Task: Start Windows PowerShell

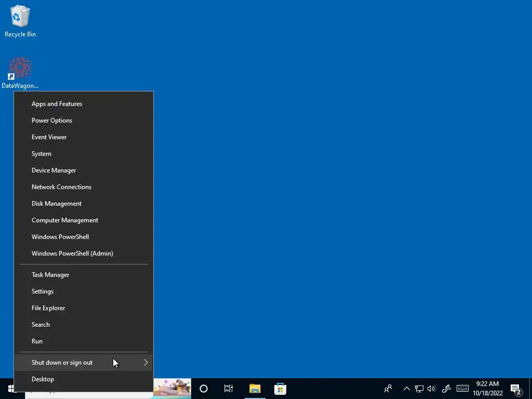Action: coord(84,237)
